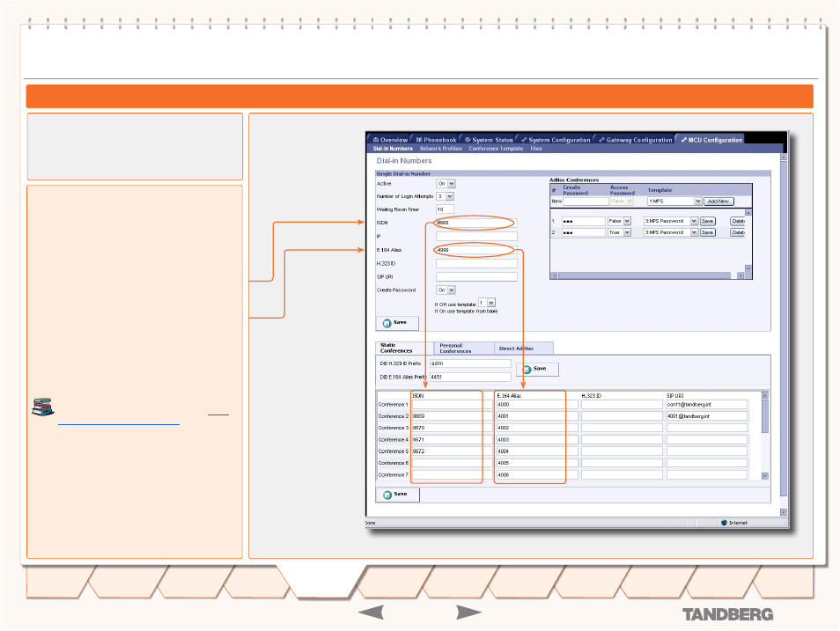Click the stacked books icon
The image size is (840, 631).
click(43, 407)
